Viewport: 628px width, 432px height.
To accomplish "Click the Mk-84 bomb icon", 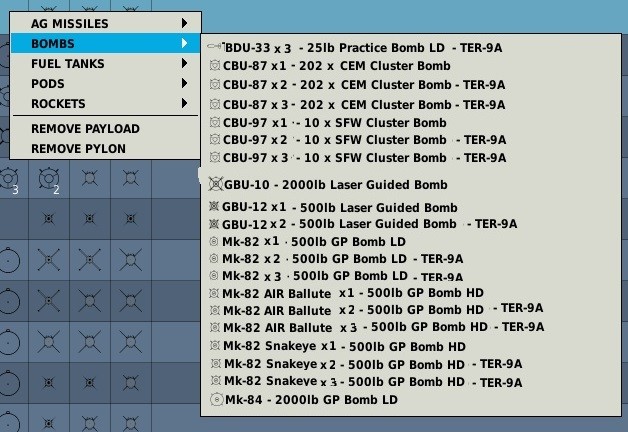I will (217, 399).
